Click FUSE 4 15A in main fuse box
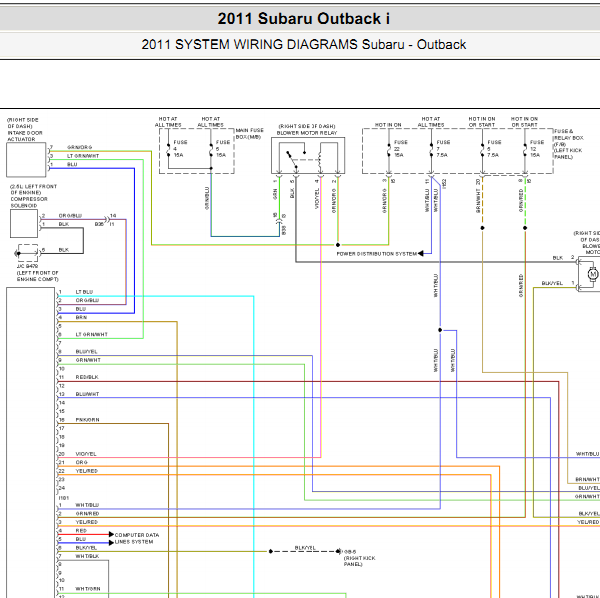Viewport: 600px width, 598px height. (x=180, y=148)
